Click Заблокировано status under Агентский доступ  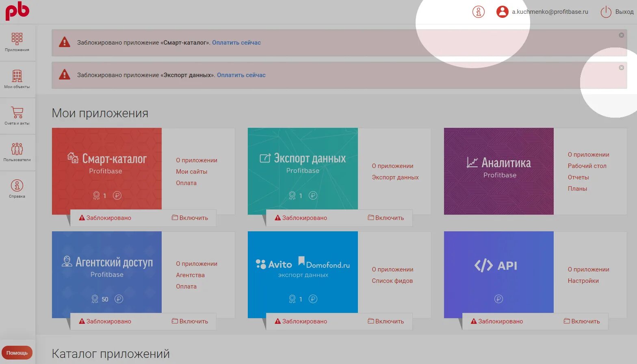(105, 321)
